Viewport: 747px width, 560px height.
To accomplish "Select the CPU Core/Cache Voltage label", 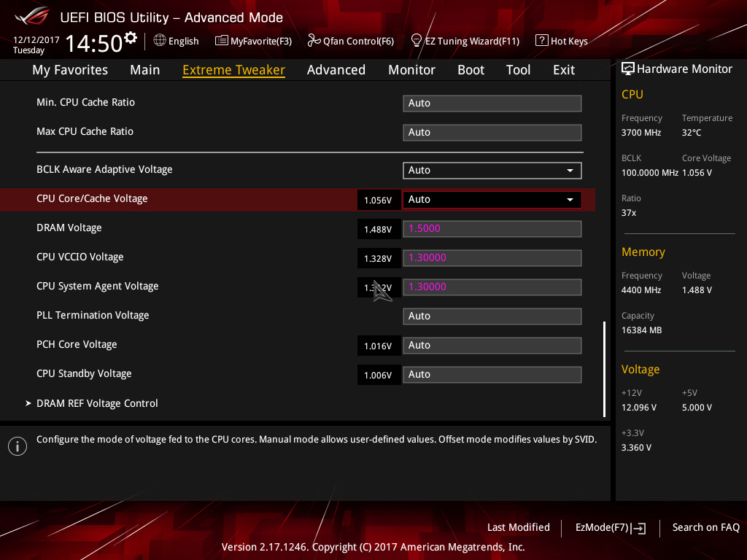I will 92,198.
